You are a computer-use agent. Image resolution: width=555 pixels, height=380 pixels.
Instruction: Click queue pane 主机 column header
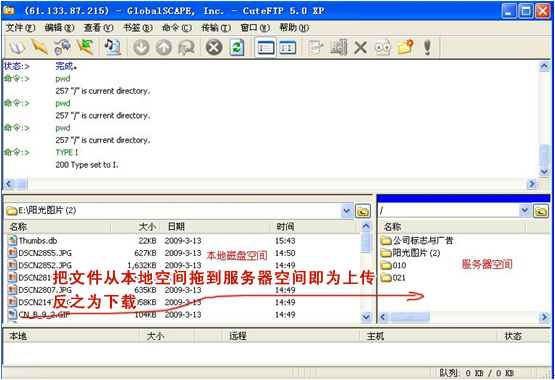click(428, 336)
